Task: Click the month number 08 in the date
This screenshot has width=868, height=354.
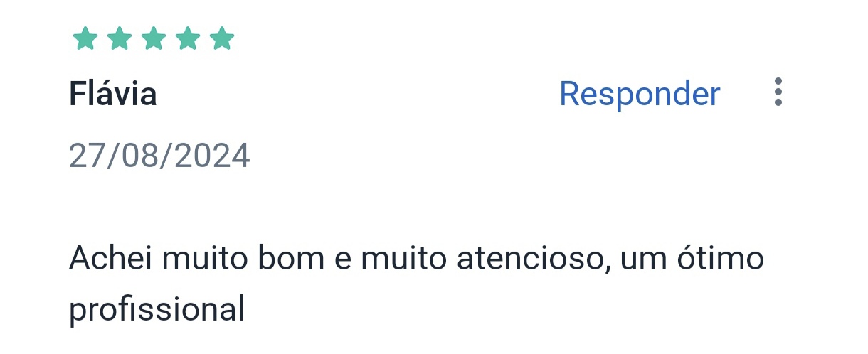Action: point(141,156)
